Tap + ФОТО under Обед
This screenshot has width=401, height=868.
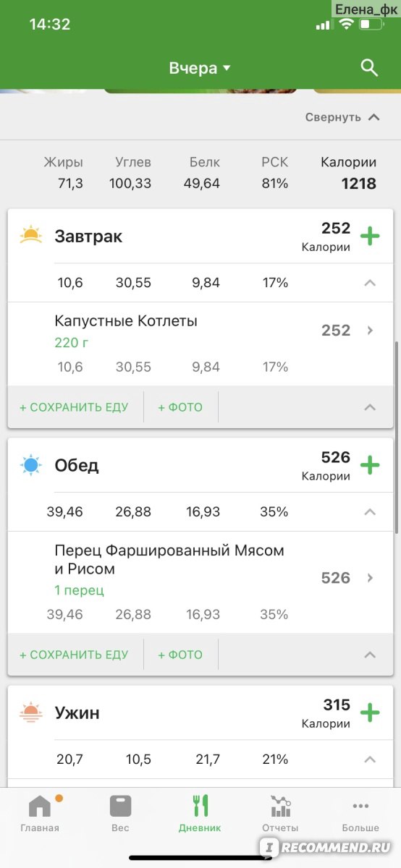180,655
